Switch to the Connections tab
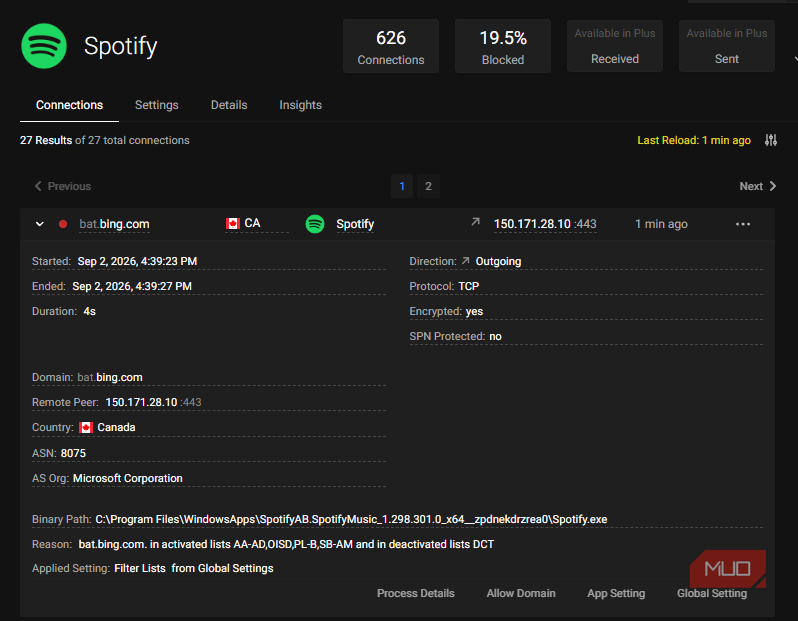 coord(69,105)
